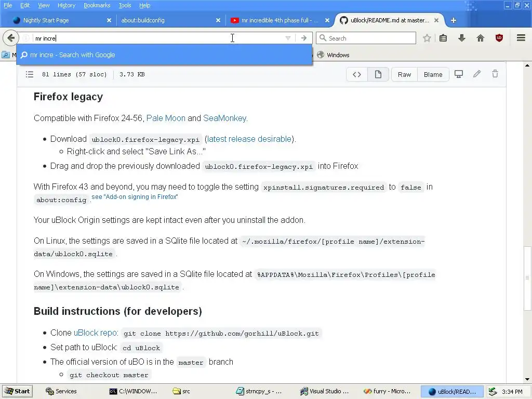Open the uBlock Origin shield icon
The image size is (532, 399).
click(x=499, y=38)
